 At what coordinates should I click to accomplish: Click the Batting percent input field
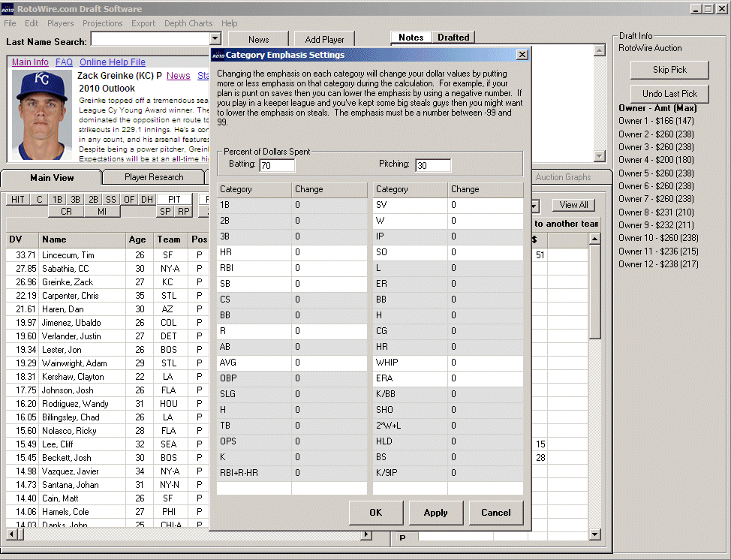pyautogui.click(x=277, y=165)
